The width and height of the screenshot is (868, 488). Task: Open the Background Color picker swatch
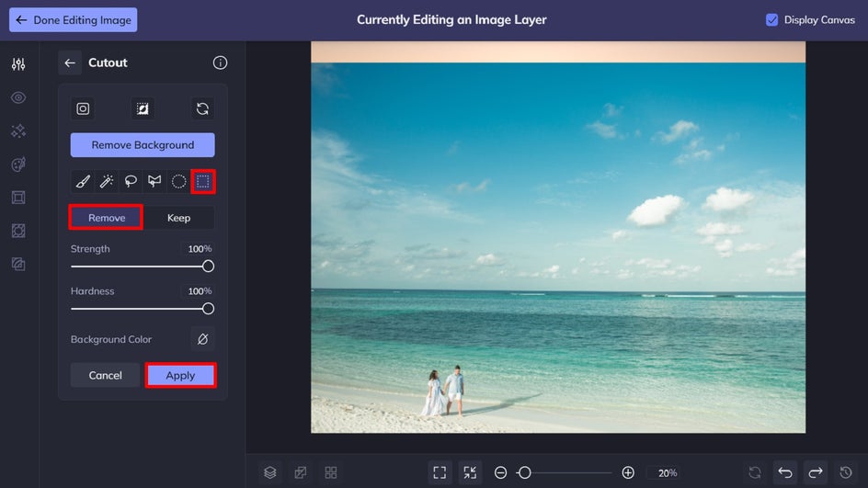tap(202, 339)
